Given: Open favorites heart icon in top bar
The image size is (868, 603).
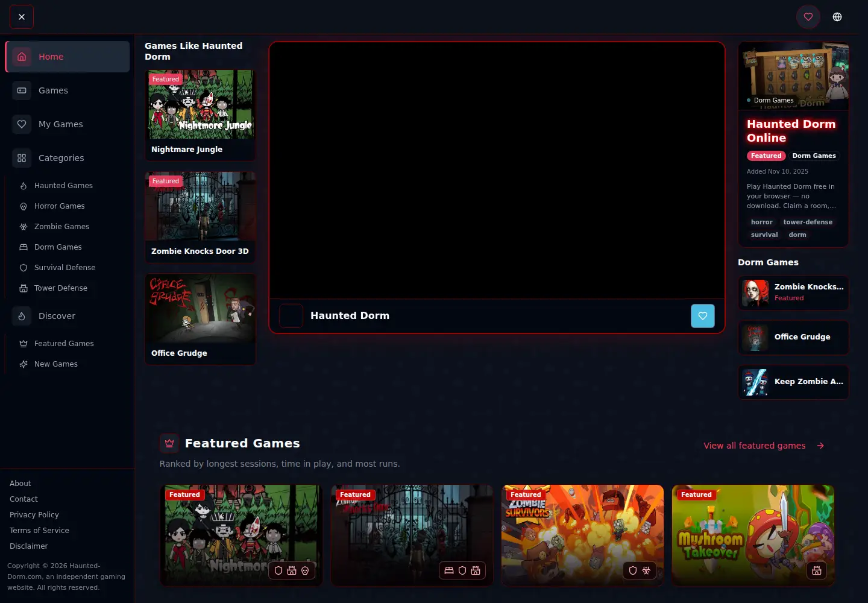Looking at the screenshot, I should pyautogui.click(x=808, y=17).
